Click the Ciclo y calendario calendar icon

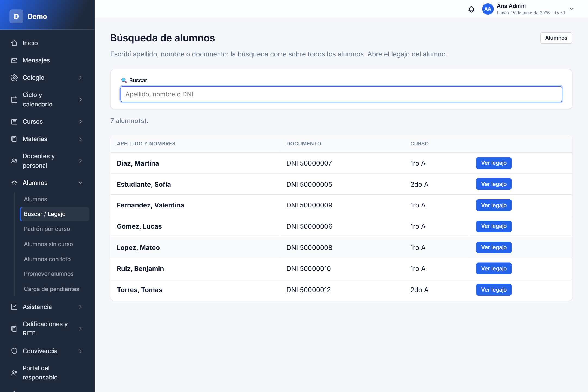click(14, 100)
